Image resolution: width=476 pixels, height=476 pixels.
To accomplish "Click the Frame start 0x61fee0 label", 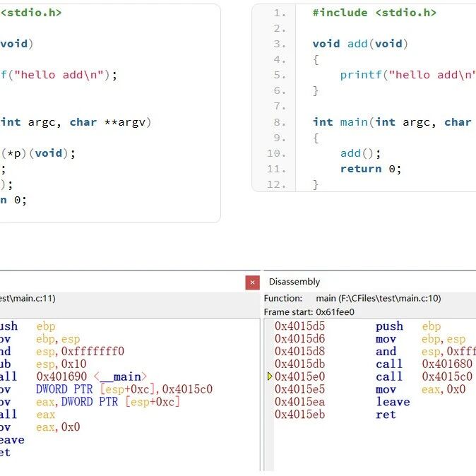I will 309,311.
